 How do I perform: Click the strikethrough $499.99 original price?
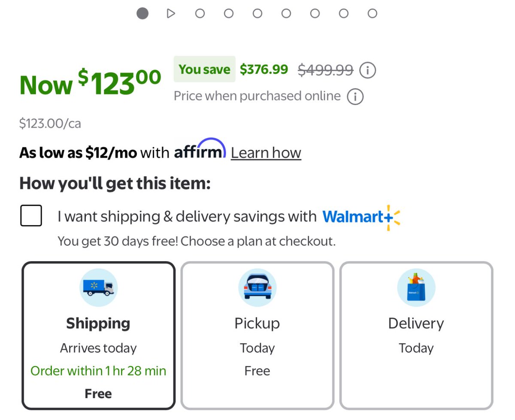325,70
